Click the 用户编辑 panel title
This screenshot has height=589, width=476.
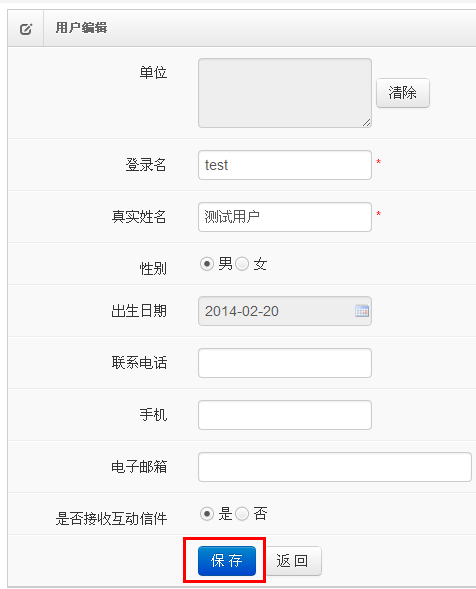(82, 28)
